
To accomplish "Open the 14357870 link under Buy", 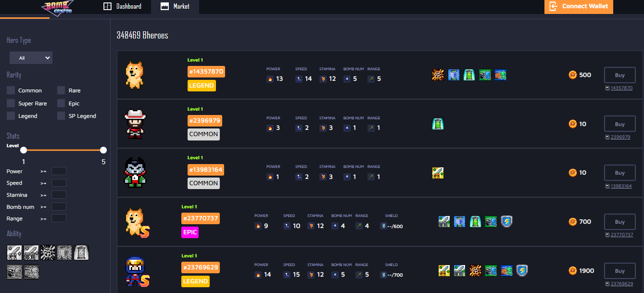I will 621,88.
